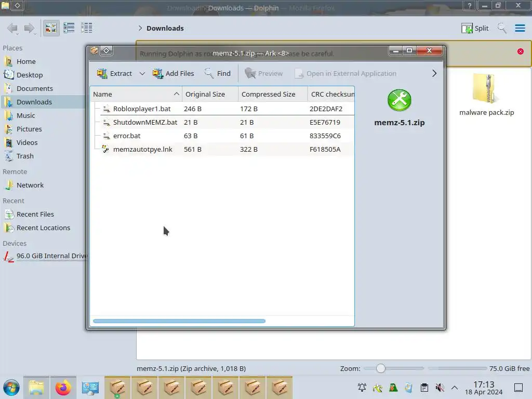Image resolution: width=532 pixels, height=399 pixels.
Task: Switch Dolphin to Details view mode
Action: tap(87, 28)
